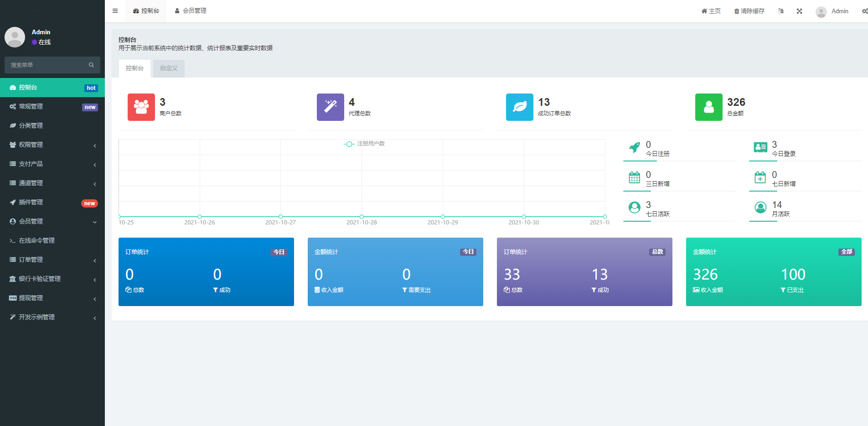Expand the 支付产品 sidebar menu
Viewport: 868px width, 426px height.
tap(52, 164)
